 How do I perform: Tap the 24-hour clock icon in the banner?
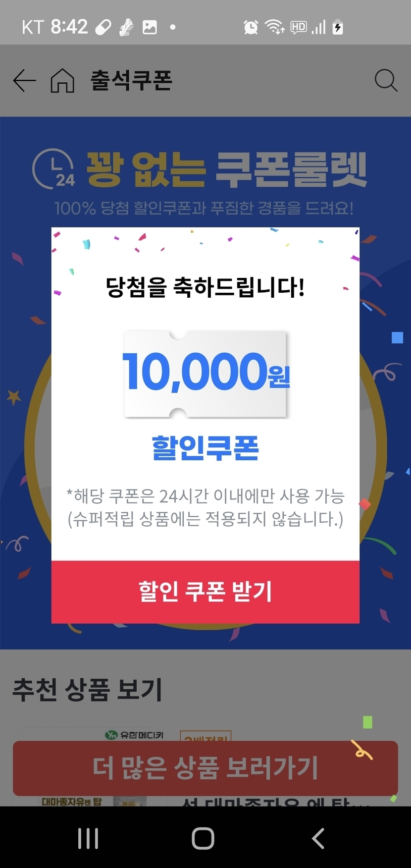[53, 169]
